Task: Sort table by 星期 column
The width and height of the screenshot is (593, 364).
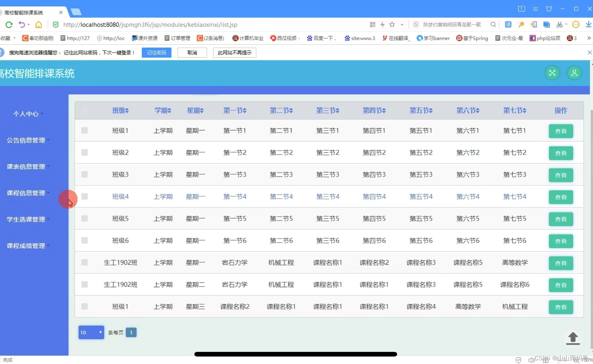Action: pyautogui.click(x=195, y=110)
